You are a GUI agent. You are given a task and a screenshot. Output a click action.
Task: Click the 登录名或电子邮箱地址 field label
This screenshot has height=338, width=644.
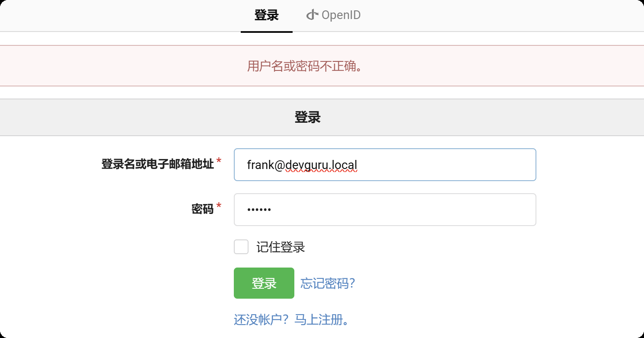point(157,164)
